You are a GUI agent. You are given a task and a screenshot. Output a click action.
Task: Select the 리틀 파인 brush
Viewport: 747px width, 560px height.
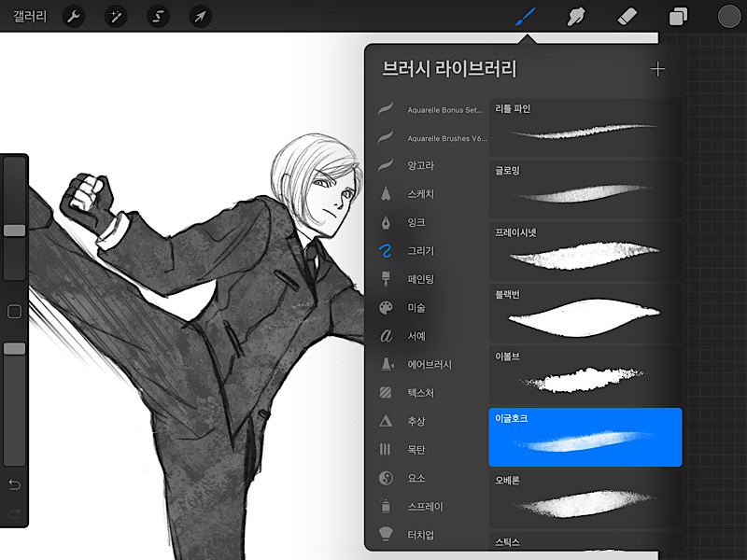[585, 128]
